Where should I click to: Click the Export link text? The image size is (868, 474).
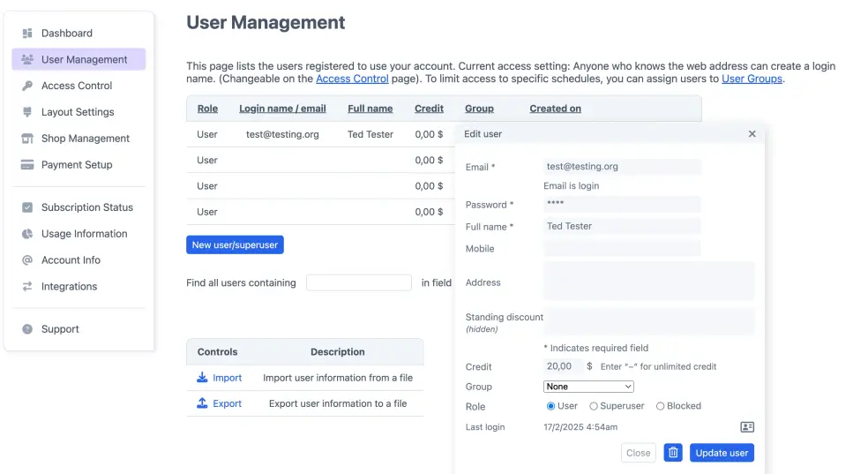[x=227, y=403]
